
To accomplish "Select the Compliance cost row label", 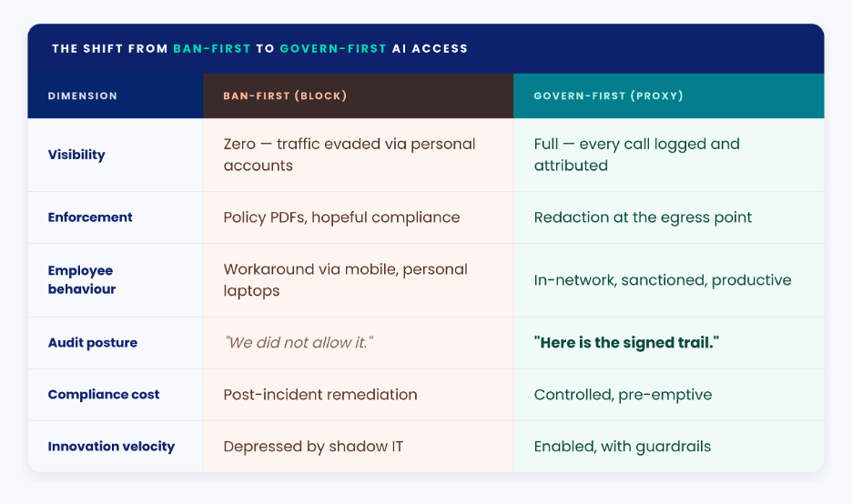I will coord(104,395).
